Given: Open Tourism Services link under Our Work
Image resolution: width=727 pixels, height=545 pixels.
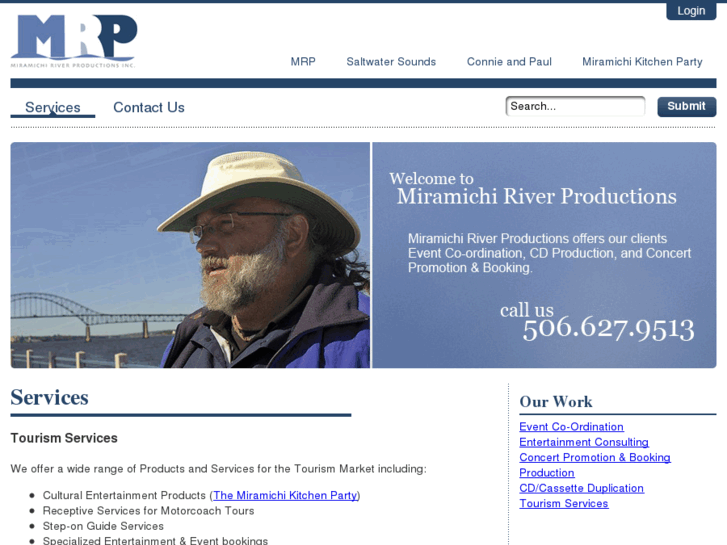Looking at the screenshot, I should coord(564,503).
